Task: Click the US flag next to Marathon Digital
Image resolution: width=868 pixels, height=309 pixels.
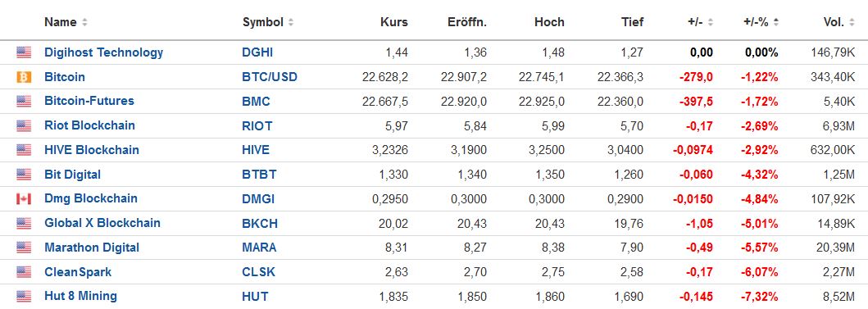Action: click(24, 248)
